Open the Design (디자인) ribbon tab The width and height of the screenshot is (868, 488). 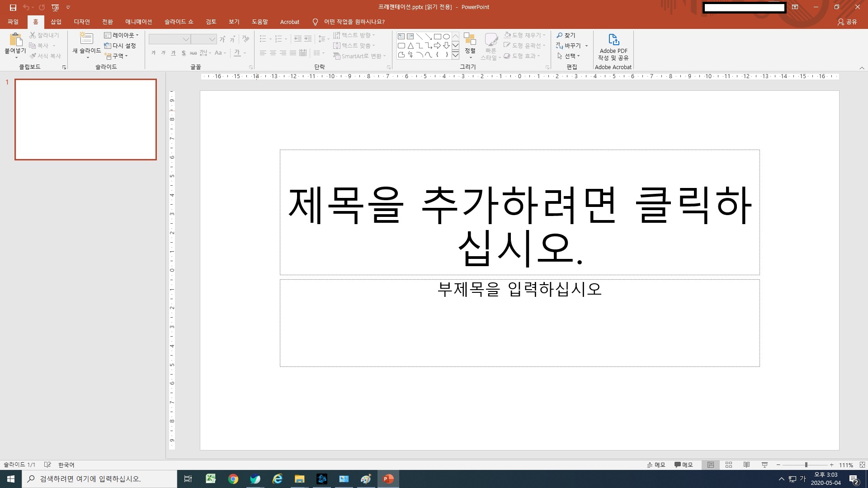82,22
